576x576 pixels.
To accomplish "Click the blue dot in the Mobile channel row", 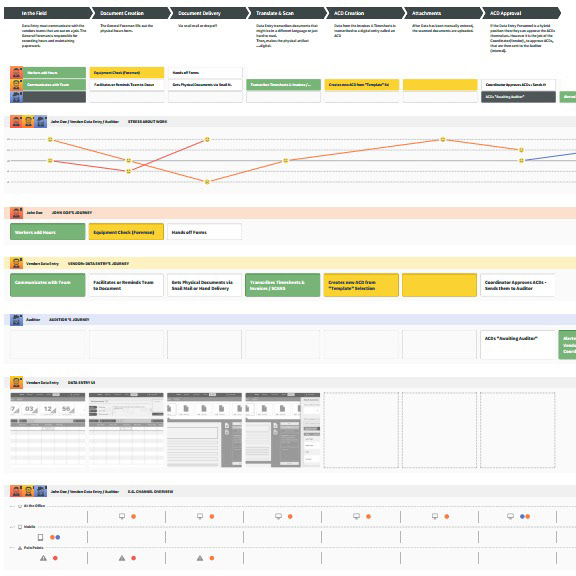I will [58, 537].
